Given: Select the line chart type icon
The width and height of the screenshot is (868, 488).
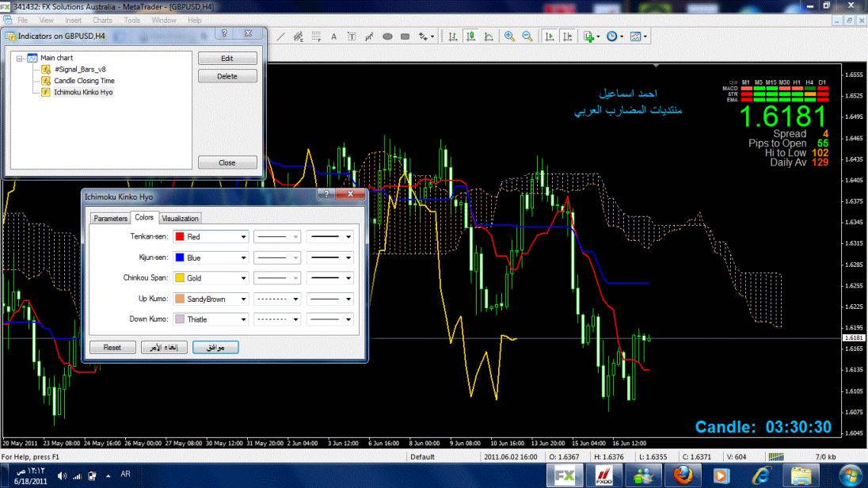Looking at the screenshot, I should coord(489,36).
